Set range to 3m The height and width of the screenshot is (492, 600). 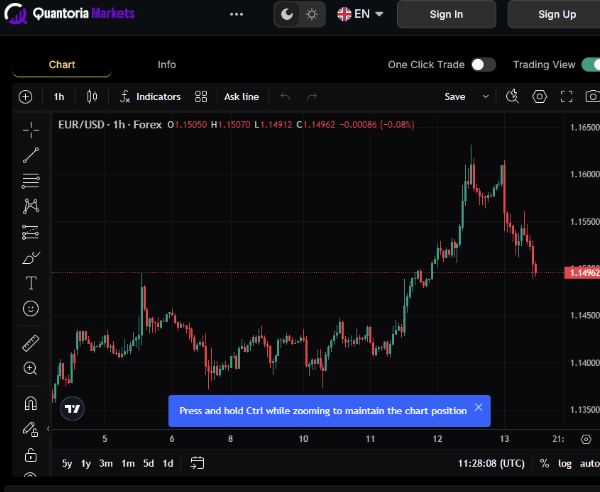pyautogui.click(x=106, y=464)
